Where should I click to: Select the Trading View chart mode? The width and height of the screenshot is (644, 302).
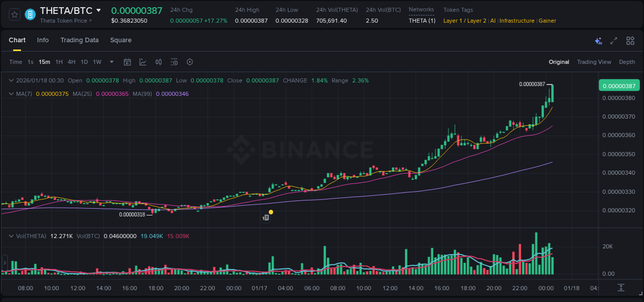(x=594, y=62)
